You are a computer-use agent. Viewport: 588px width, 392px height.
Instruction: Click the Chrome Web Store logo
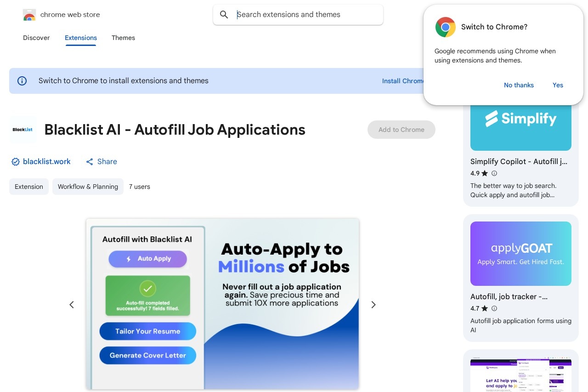click(x=29, y=15)
